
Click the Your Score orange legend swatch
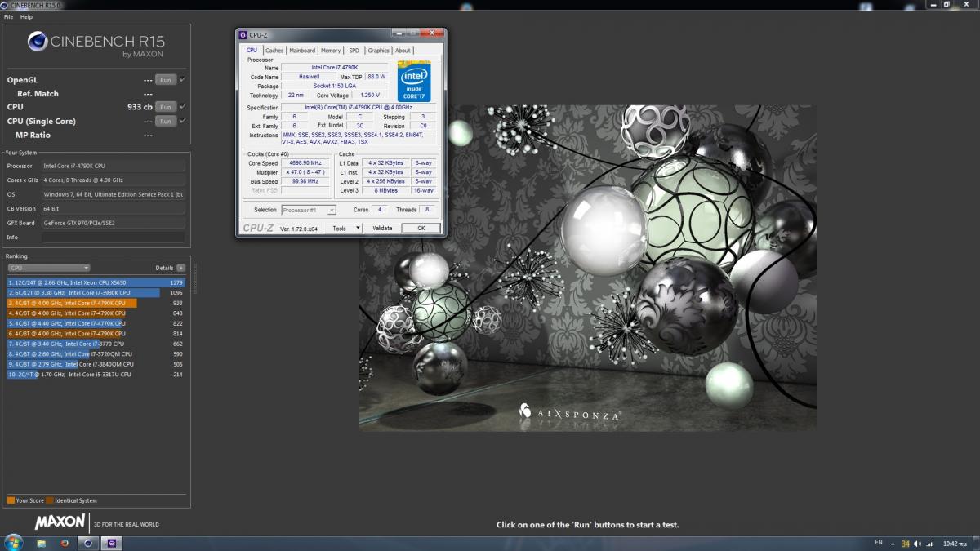click(x=11, y=500)
